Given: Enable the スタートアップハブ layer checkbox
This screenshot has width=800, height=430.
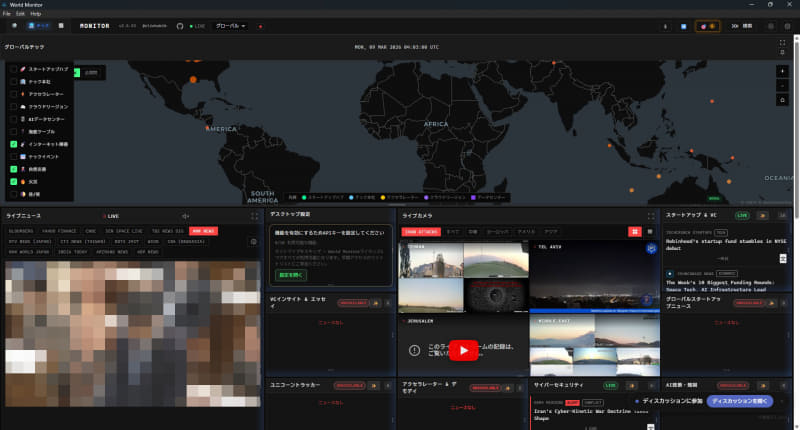Looking at the screenshot, I should point(14,69).
